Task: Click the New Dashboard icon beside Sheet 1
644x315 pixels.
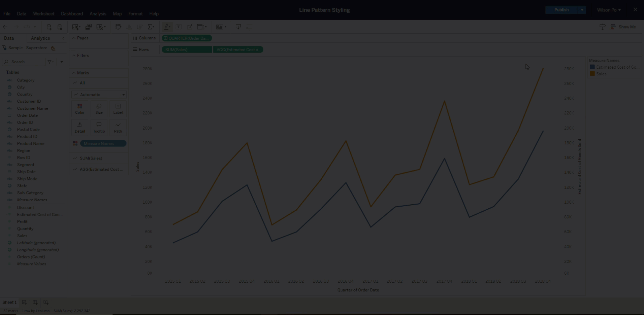Action: pos(35,302)
